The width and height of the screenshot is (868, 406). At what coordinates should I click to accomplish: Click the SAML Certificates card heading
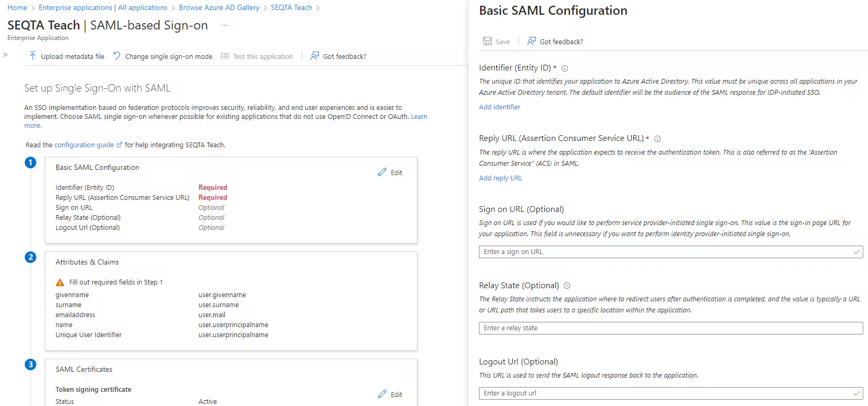pos(84,369)
